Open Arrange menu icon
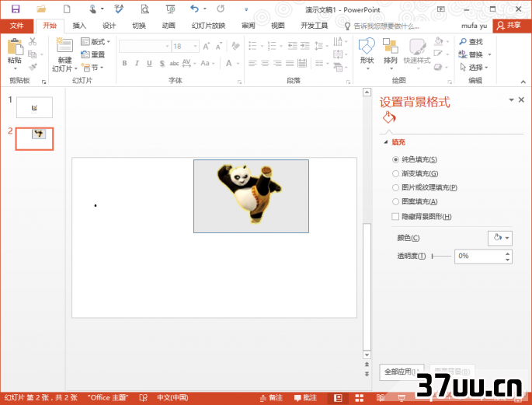This screenshot has width=532, height=405. (x=390, y=54)
